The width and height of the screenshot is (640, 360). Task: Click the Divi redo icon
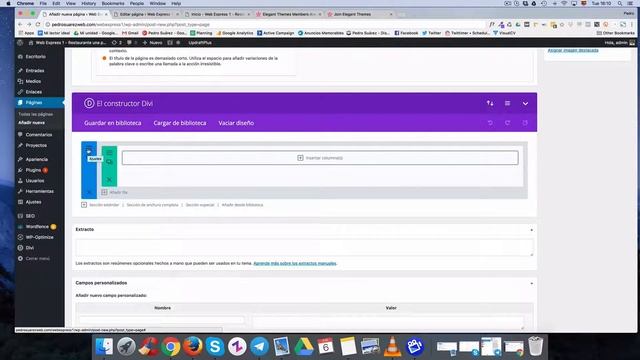tap(507, 123)
